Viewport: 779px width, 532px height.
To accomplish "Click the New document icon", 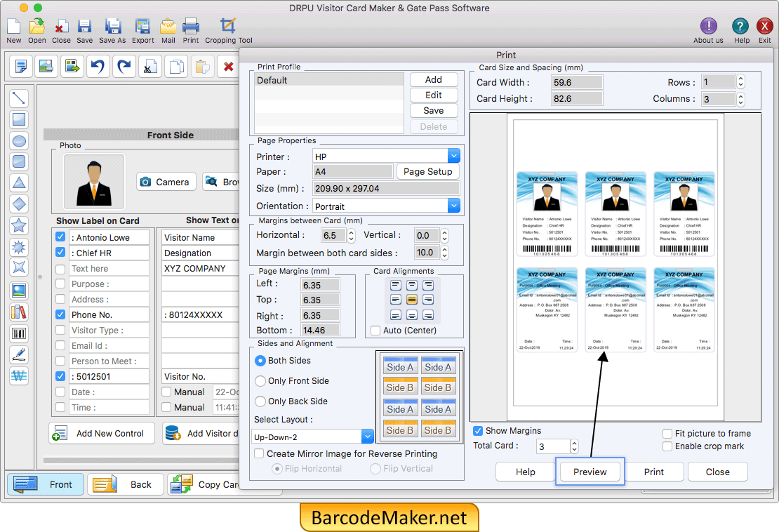I will pyautogui.click(x=13, y=27).
